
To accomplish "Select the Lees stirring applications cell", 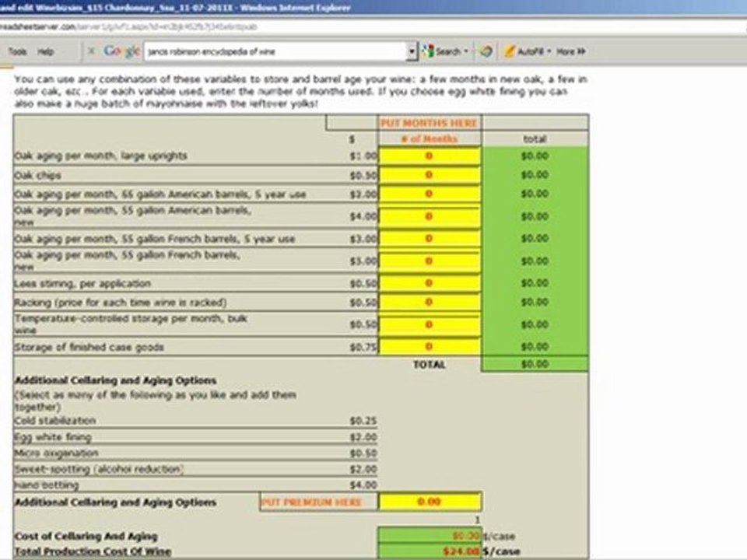I will coord(430,283).
